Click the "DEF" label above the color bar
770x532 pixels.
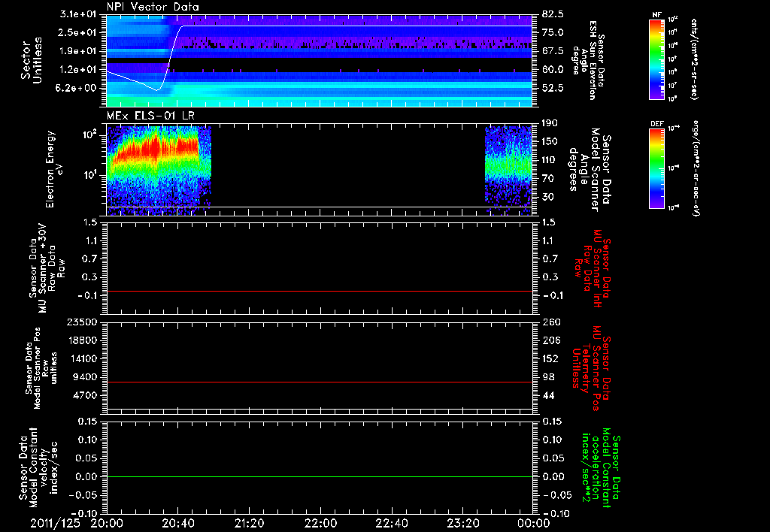tap(656, 124)
